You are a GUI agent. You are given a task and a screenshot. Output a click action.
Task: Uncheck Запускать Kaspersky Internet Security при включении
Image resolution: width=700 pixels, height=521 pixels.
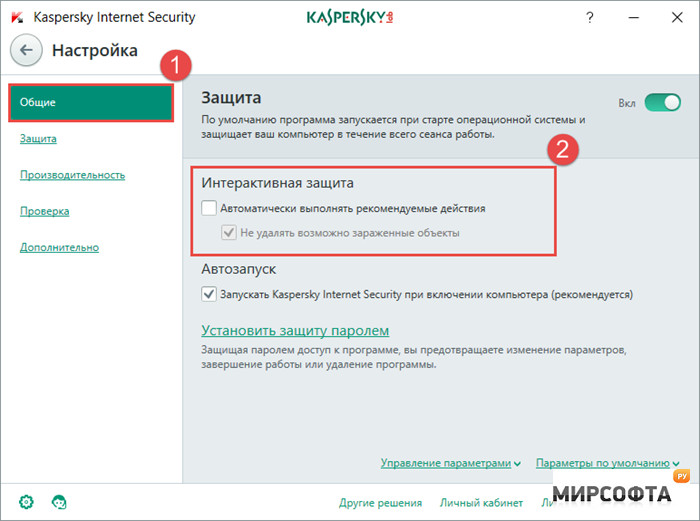(208, 294)
